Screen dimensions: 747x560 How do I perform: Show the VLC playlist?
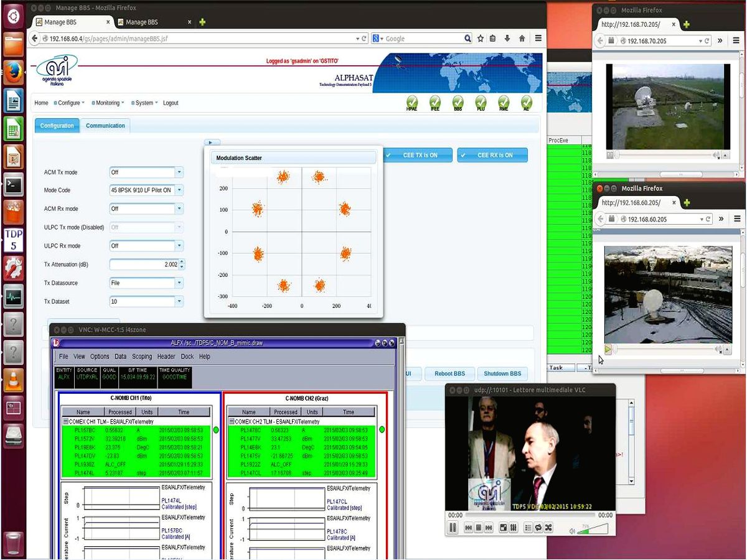(x=528, y=528)
